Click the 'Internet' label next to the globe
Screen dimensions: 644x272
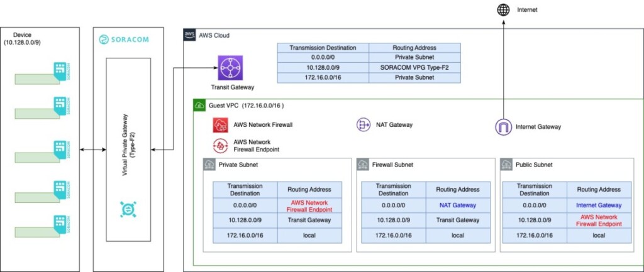click(527, 10)
